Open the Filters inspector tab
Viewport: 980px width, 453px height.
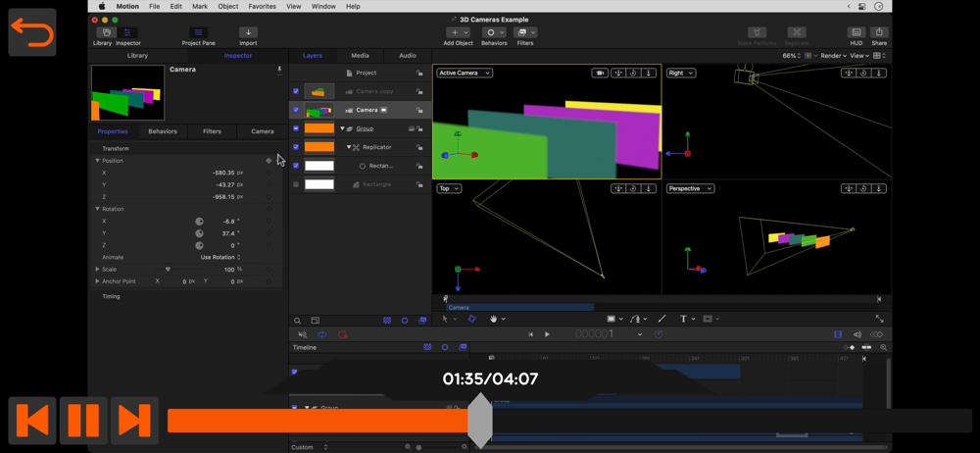[212, 131]
